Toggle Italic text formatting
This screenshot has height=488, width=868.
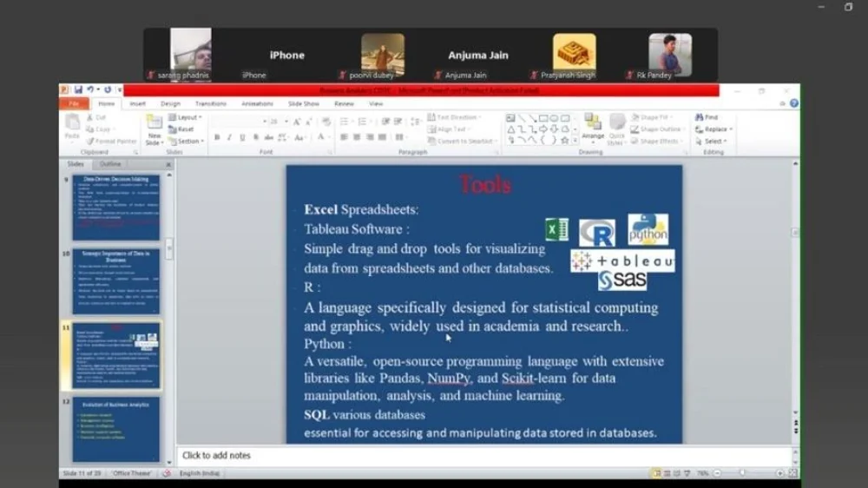tap(229, 137)
